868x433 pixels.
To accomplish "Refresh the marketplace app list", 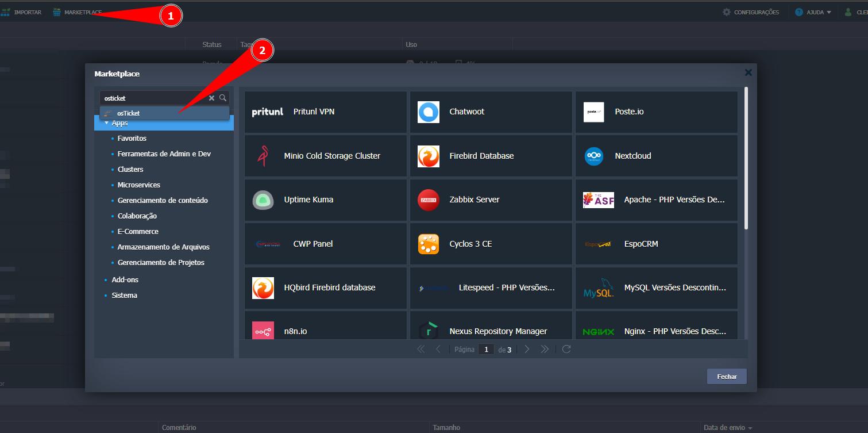I will 566,349.
